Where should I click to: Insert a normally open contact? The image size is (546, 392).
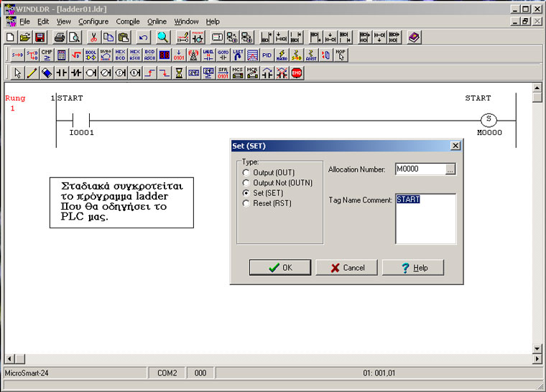(61, 73)
